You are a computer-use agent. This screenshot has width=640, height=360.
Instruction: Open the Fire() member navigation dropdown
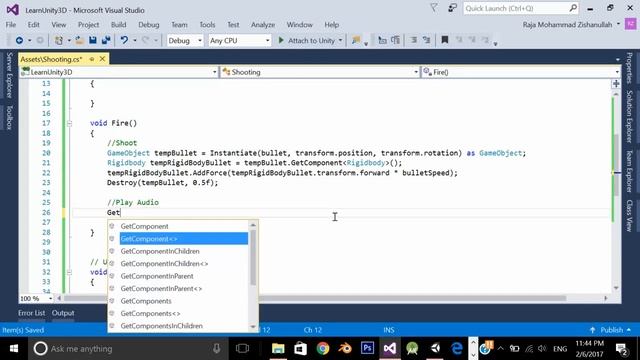tap(521, 72)
